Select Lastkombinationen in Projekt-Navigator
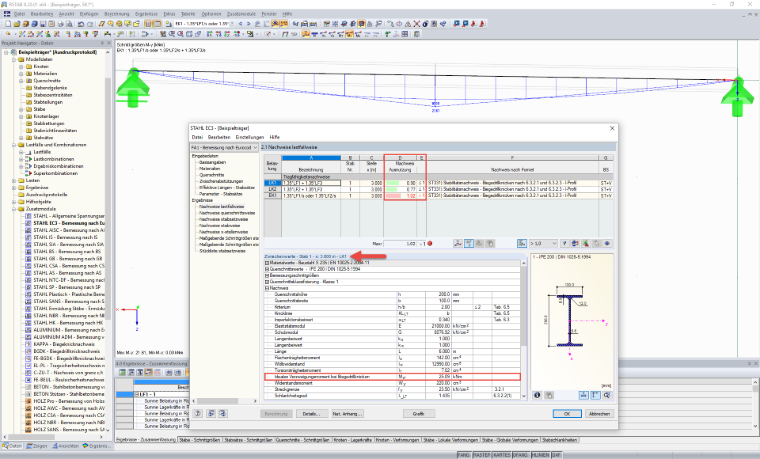 coord(54,159)
